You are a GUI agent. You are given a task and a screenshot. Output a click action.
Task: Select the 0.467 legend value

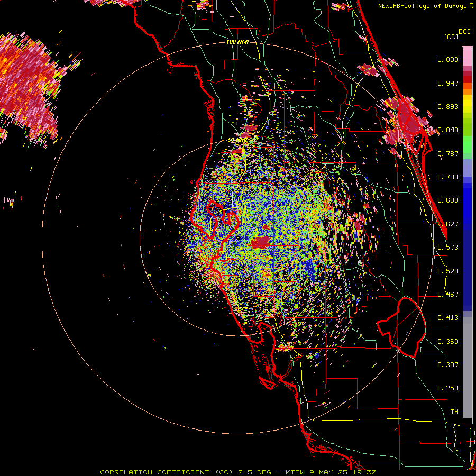click(x=448, y=295)
